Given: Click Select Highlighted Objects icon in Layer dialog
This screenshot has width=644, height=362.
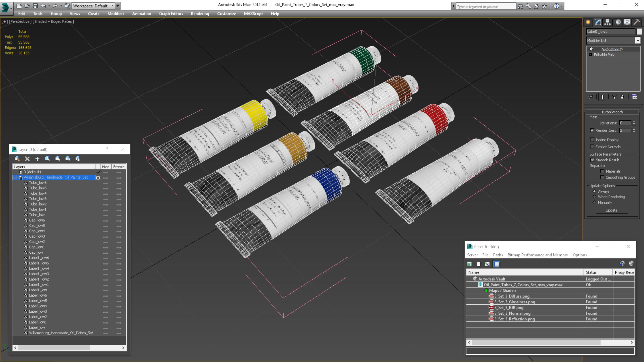Looking at the screenshot, I should [x=47, y=159].
